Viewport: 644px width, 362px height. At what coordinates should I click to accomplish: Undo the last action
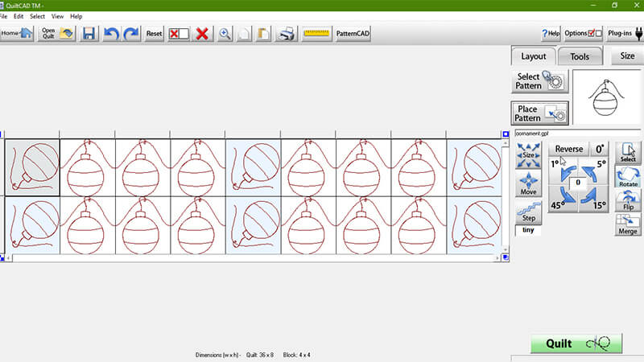[x=110, y=34]
